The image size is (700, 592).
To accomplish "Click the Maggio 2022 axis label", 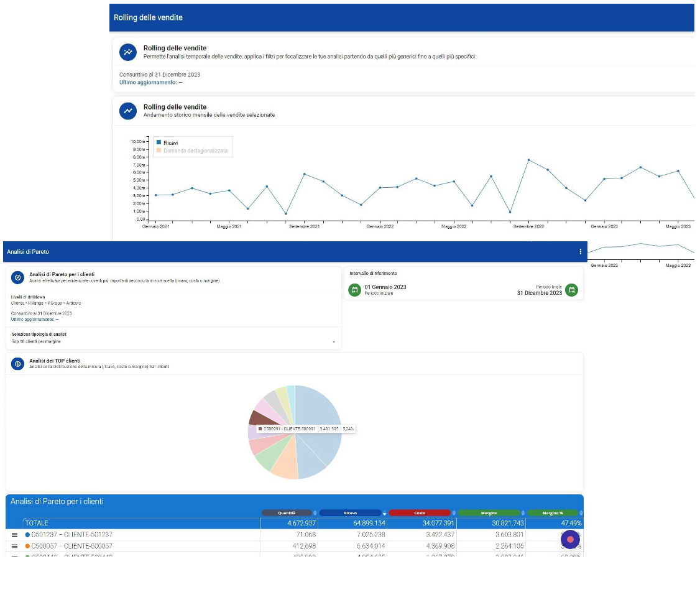I will [x=454, y=227].
